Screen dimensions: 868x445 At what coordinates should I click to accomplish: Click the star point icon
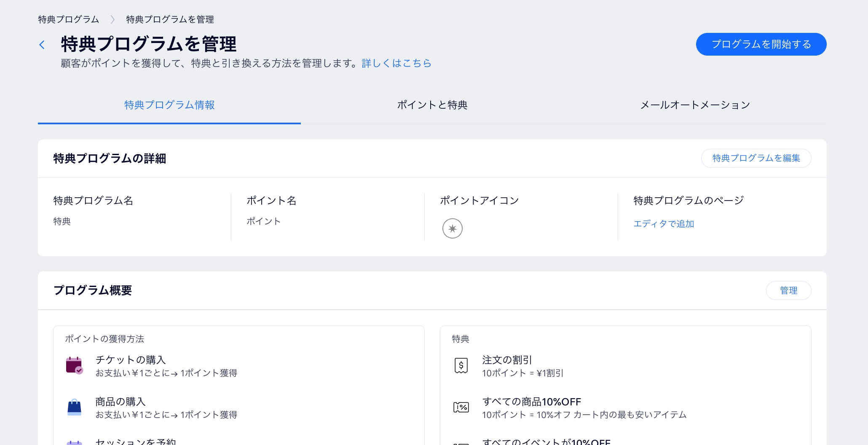(452, 228)
